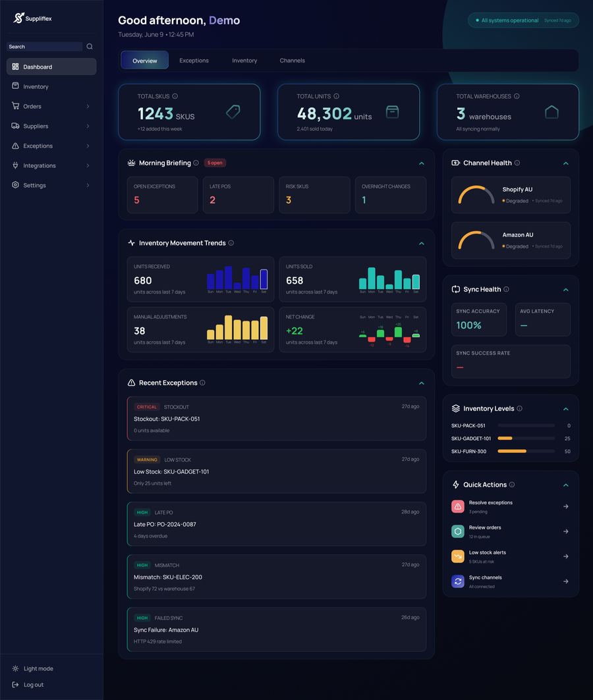Click info icon next to Total Warehouses
The height and width of the screenshot is (700, 593).
click(x=517, y=96)
